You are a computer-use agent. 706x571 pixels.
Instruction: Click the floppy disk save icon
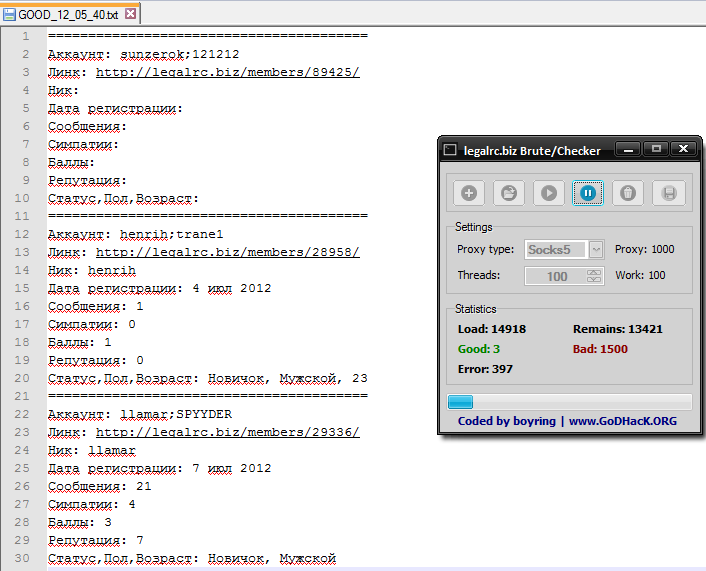tap(669, 193)
